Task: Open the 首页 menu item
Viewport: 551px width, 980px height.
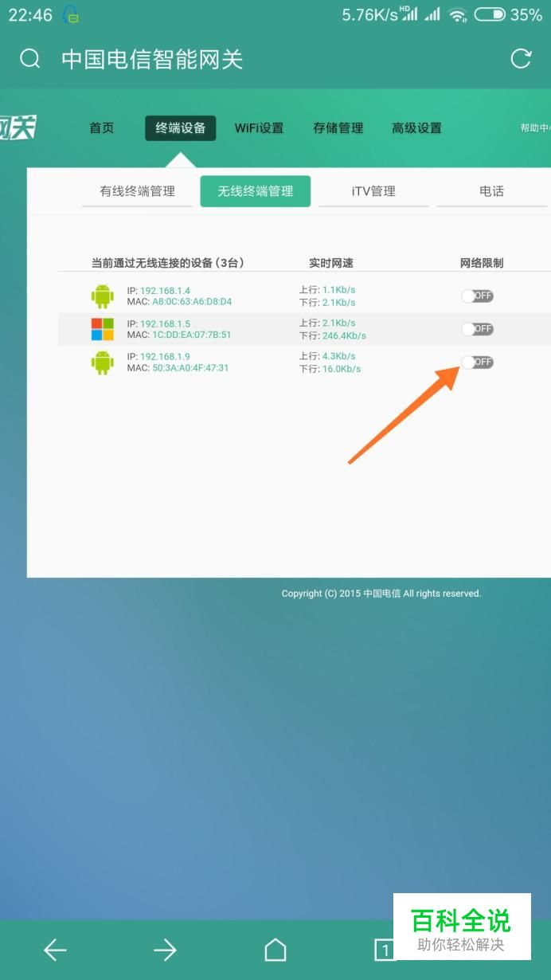Action: 102,127
